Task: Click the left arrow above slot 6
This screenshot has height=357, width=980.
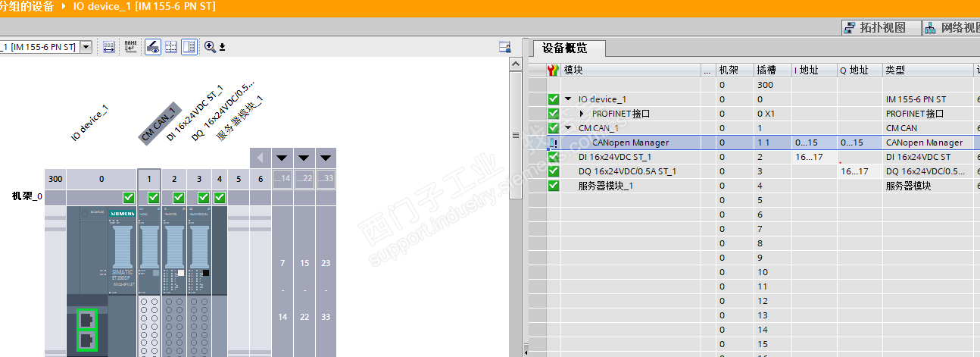Action: coord(261,158)
